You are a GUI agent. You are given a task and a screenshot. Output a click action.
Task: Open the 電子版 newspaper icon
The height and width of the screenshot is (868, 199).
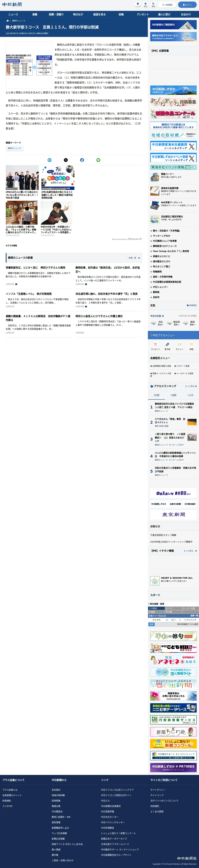167,344
